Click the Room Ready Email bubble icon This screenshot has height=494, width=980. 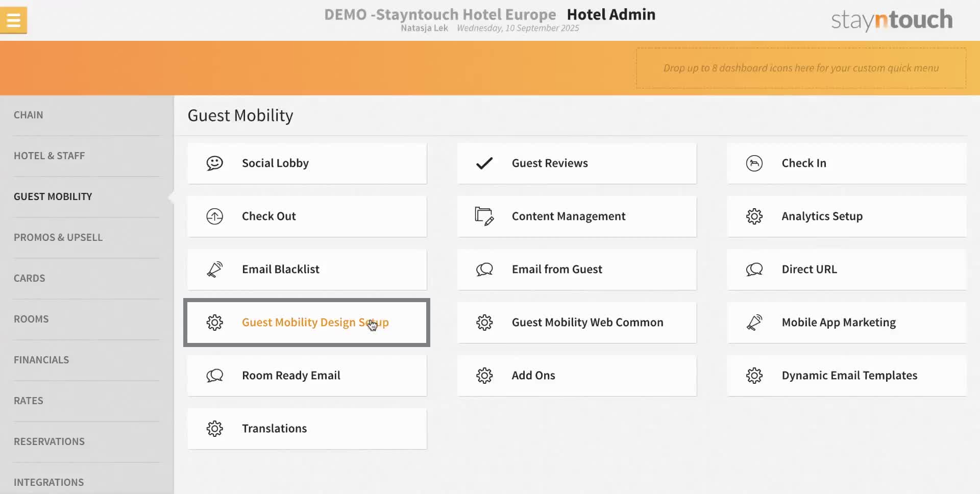(x=214, y=376)
